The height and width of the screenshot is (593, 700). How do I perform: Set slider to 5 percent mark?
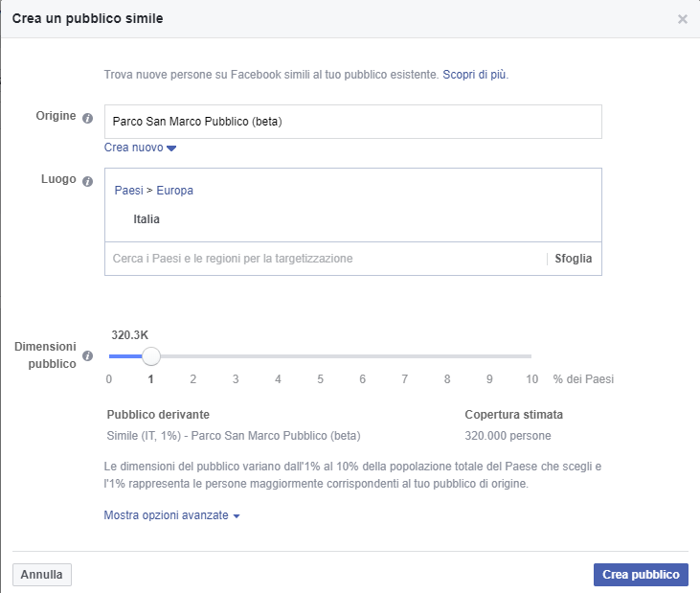pyautogui.click(x=320, y=356)
